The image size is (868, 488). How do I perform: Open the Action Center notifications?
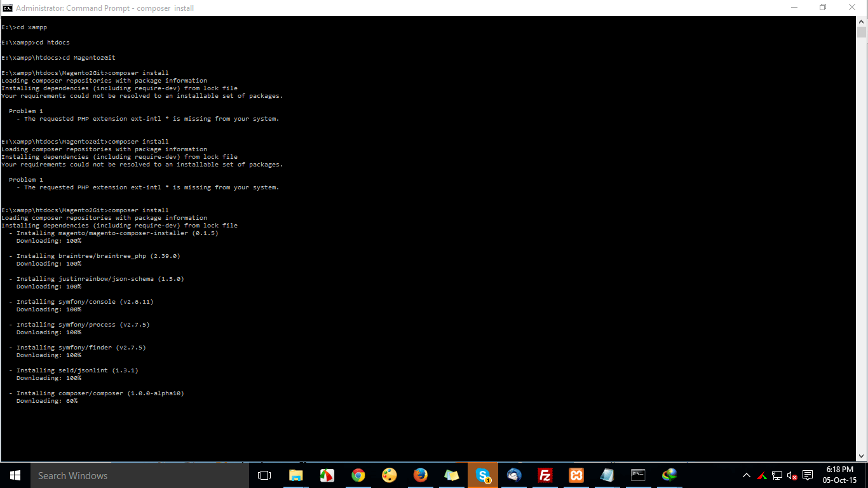click(x=808, y=475)
